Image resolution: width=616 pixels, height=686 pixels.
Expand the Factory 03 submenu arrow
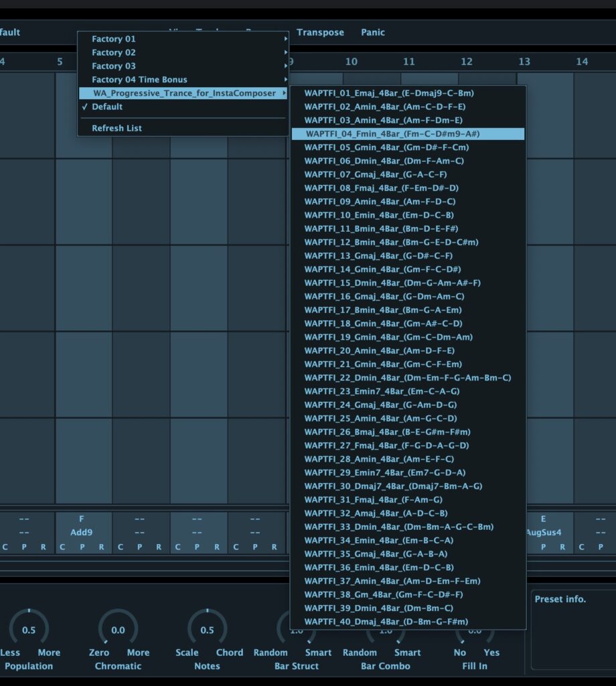point(285,66)
